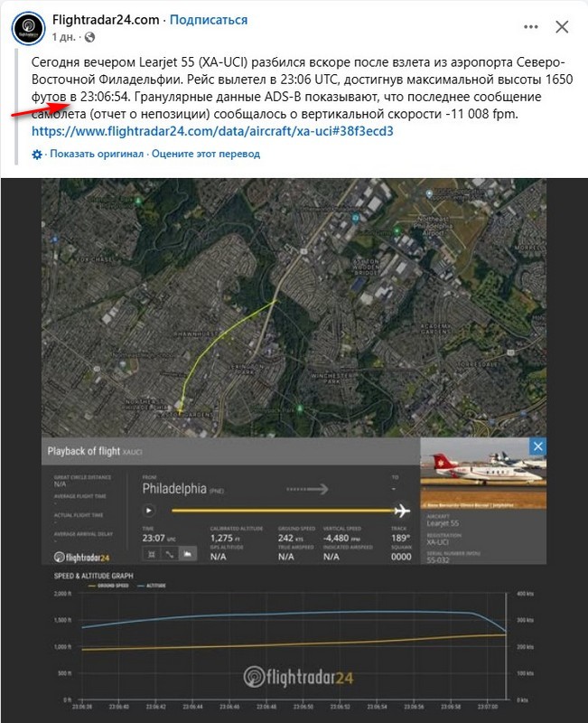Click the SPEED & ALTITUDE GRAPH heading

[94, 576]
